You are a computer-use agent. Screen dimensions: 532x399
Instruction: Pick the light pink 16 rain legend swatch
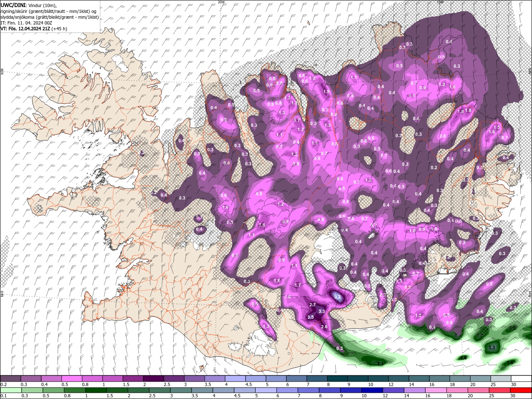point(436,390)
